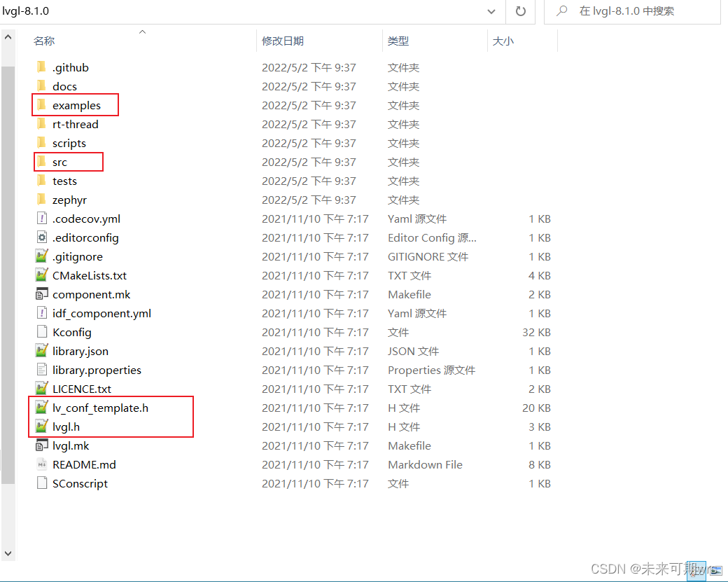
Task: Open the address bar history dropdown
Action: click(491, 11)
